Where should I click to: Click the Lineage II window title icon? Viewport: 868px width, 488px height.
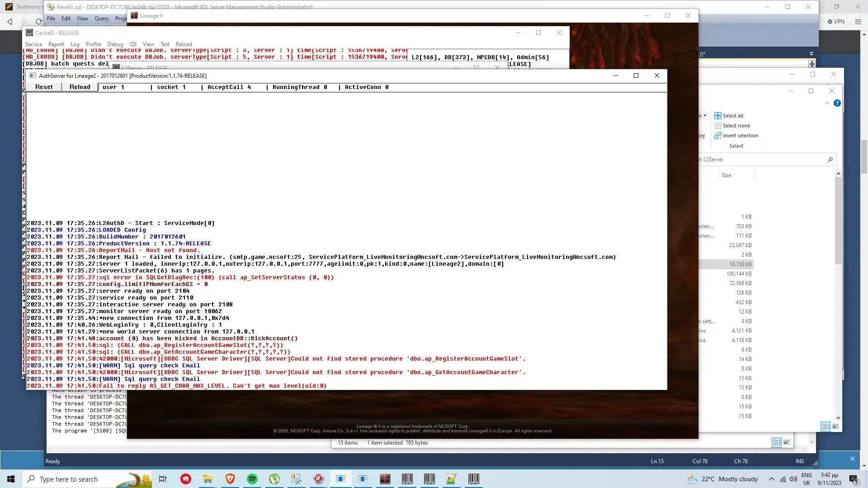[134, 15]
